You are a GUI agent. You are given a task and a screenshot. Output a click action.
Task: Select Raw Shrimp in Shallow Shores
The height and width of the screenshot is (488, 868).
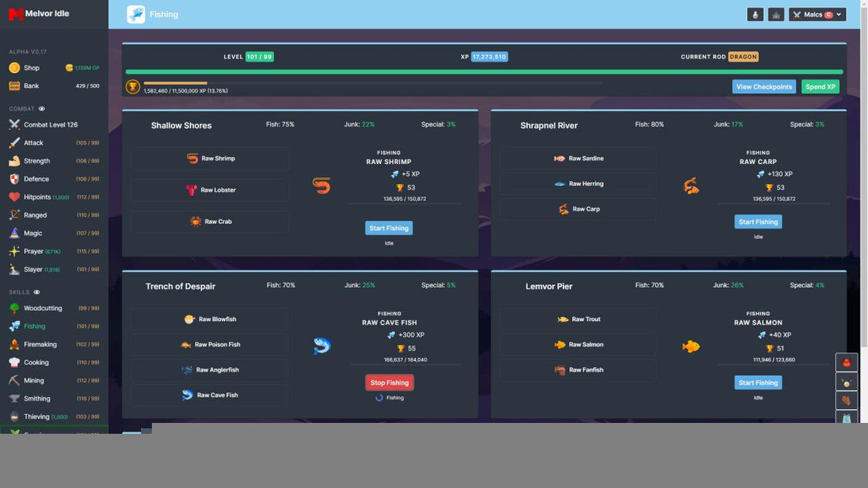pos(210,158)
